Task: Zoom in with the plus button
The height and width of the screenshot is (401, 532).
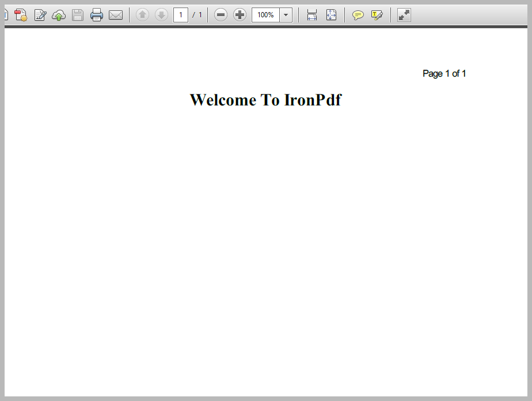Action: (x=240, y=15)
